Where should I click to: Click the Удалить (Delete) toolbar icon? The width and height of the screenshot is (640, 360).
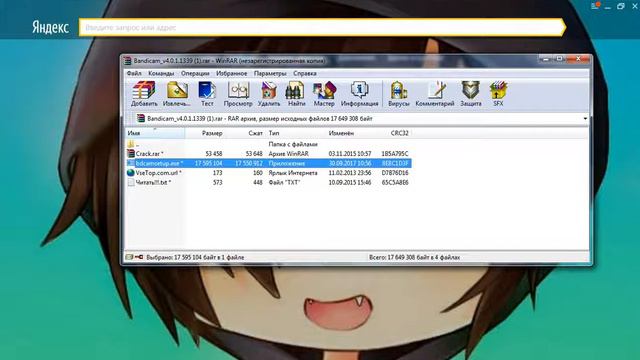pyautogui.click(x=269, y=90)
